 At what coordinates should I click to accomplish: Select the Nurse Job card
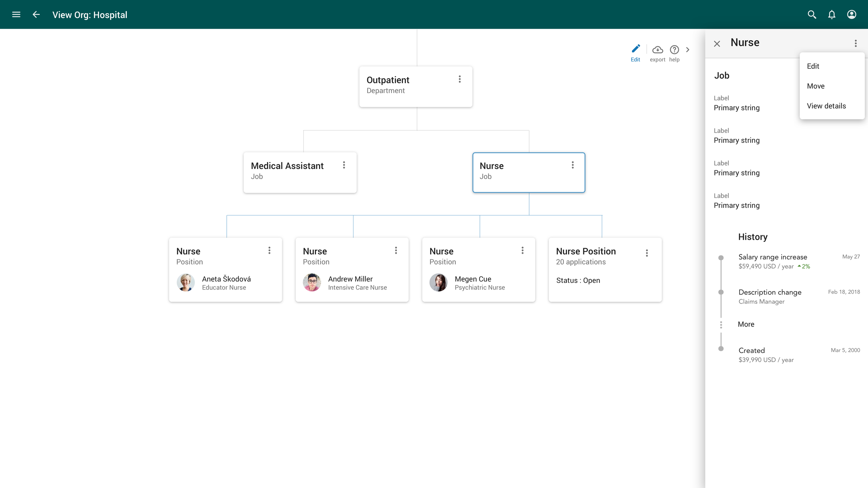pyautogui.click(x=521, y=172)
